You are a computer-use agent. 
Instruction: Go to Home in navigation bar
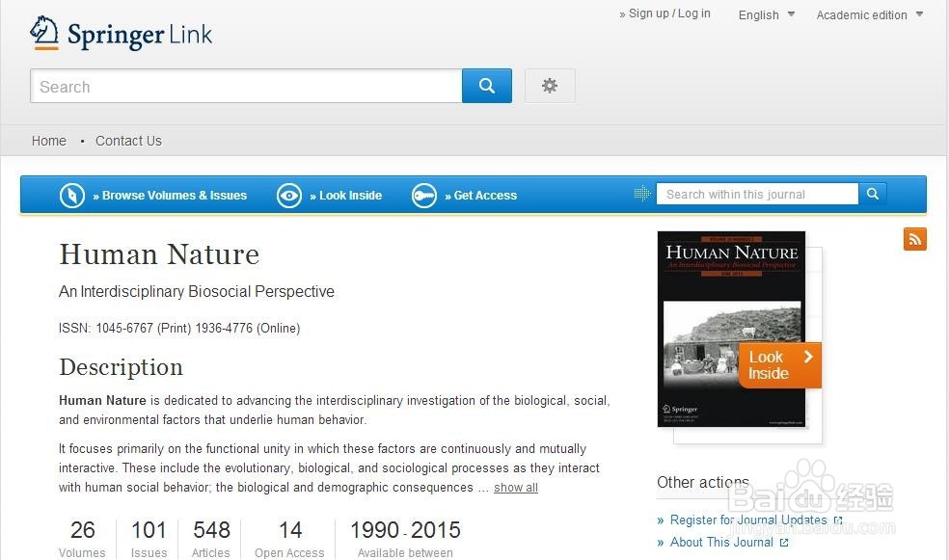[x=49, y=141]
